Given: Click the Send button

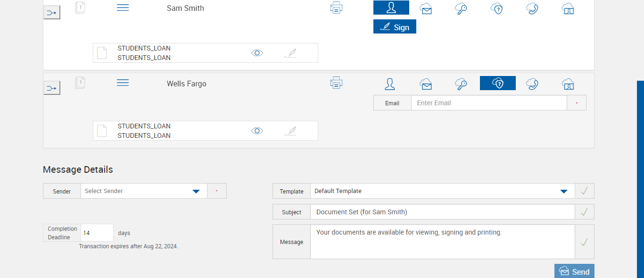Looking at the screenshot, I should pyautogui.click(x=574, y=271).
